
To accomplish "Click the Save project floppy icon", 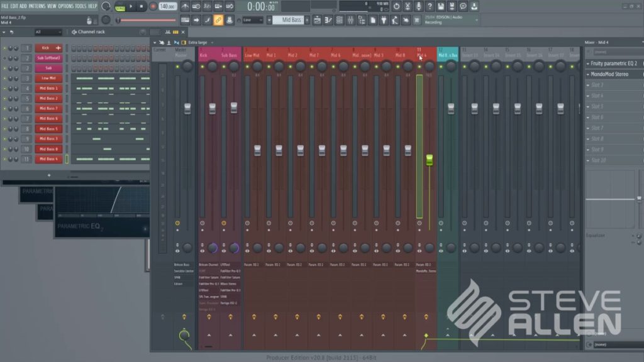I will click(x=441, y=6).
